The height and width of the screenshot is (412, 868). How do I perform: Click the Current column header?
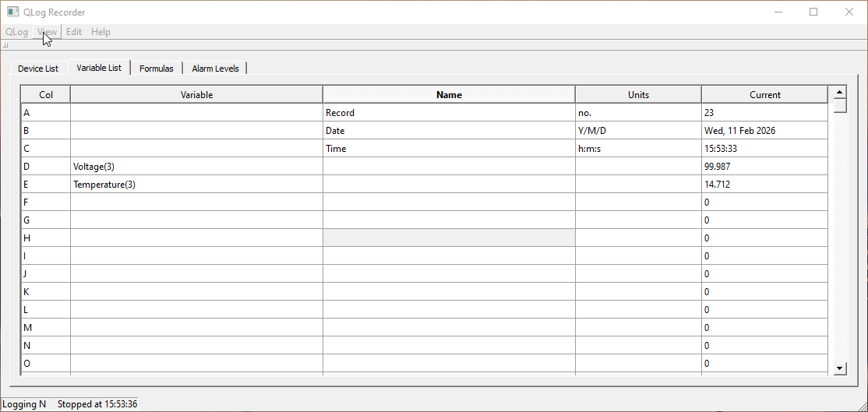[764, 95]
